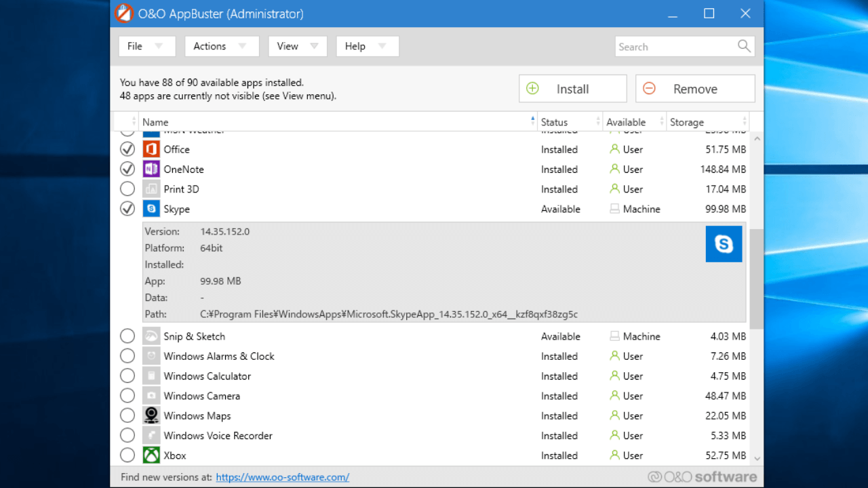Uncheck the OneNote checkbox

click(x=127, y=169)
